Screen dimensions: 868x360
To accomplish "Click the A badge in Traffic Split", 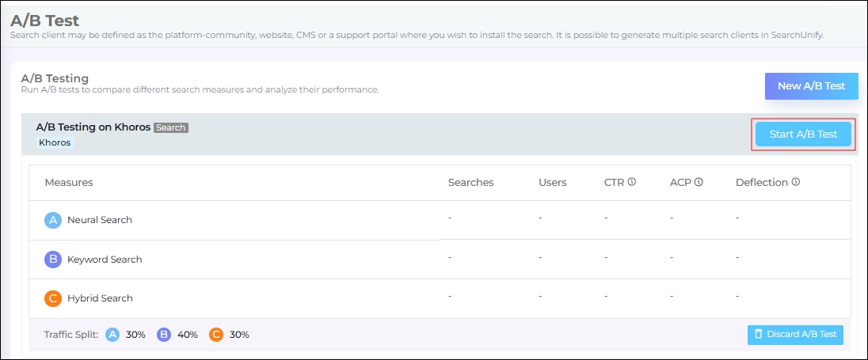I will point(112,335).
